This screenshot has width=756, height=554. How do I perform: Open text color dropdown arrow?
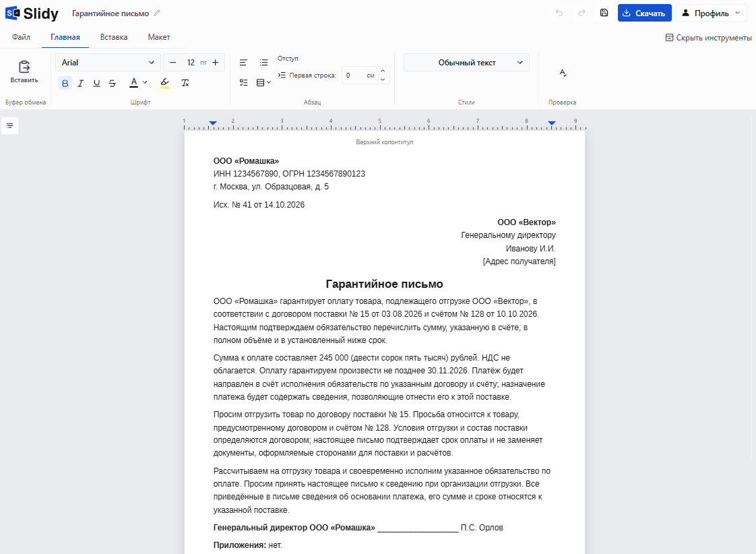click(145, 82)
